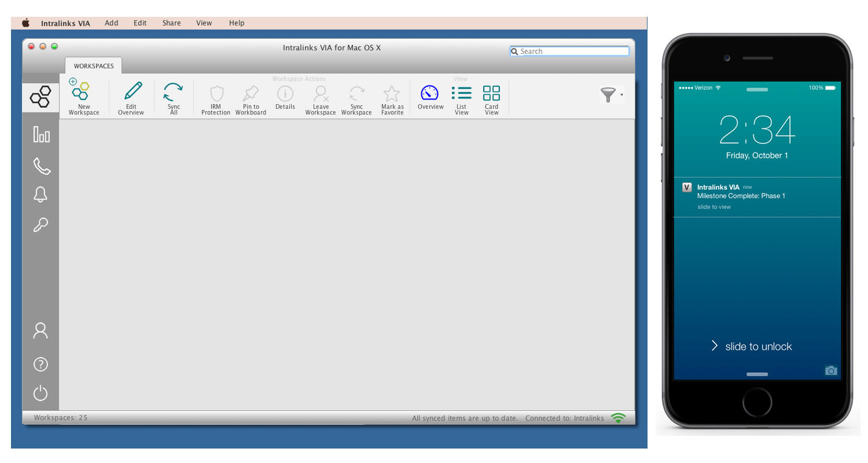868x463 pixels.
Task: Click 'All synced items are up to date.' text
Action: pos(465,418)
